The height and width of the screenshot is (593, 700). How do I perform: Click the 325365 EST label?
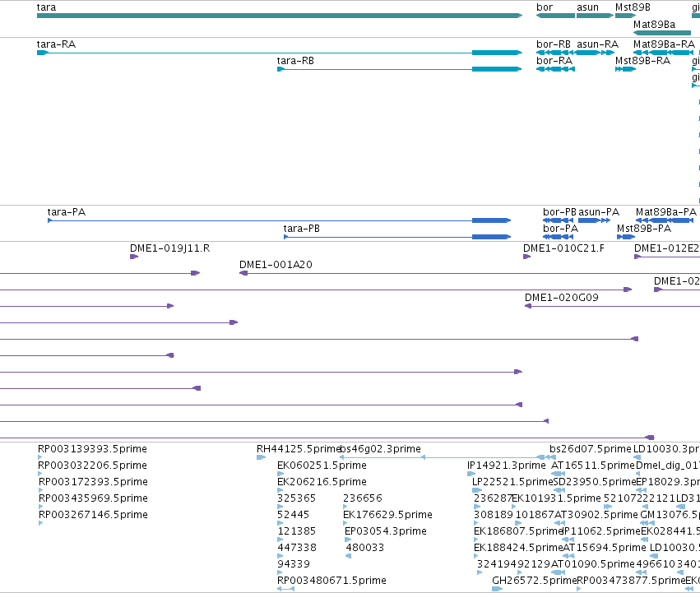pyautogui.click(x=296, y=498)
